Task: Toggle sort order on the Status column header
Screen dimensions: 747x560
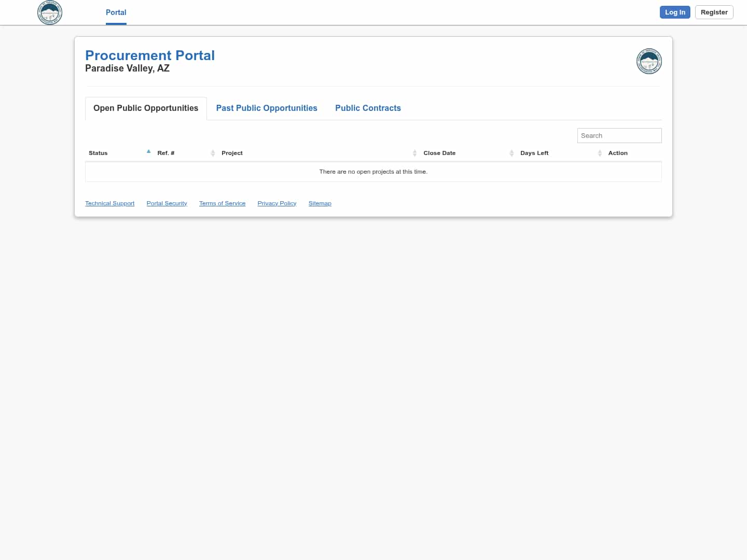Action: pos(98,153)
